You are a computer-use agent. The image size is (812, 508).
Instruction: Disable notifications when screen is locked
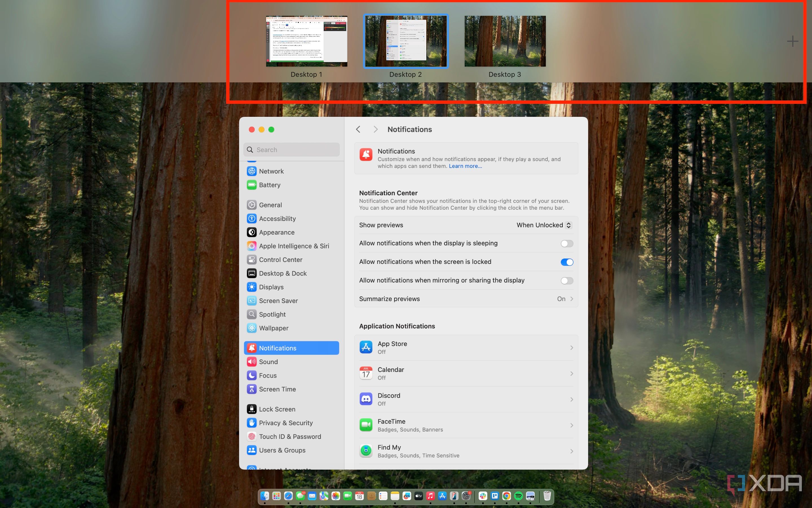click(x=567, y=262)
